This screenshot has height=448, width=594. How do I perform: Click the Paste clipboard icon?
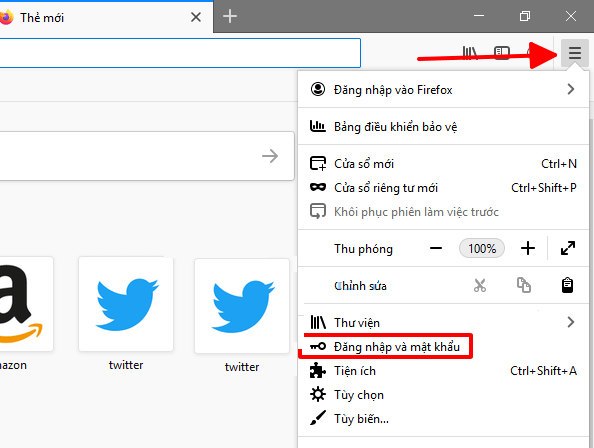(567, 285)
